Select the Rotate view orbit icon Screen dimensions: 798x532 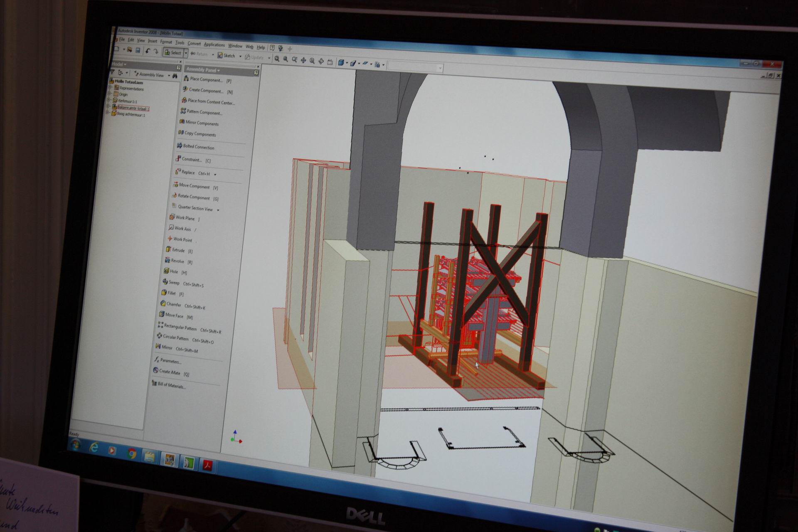click(321, 61)
